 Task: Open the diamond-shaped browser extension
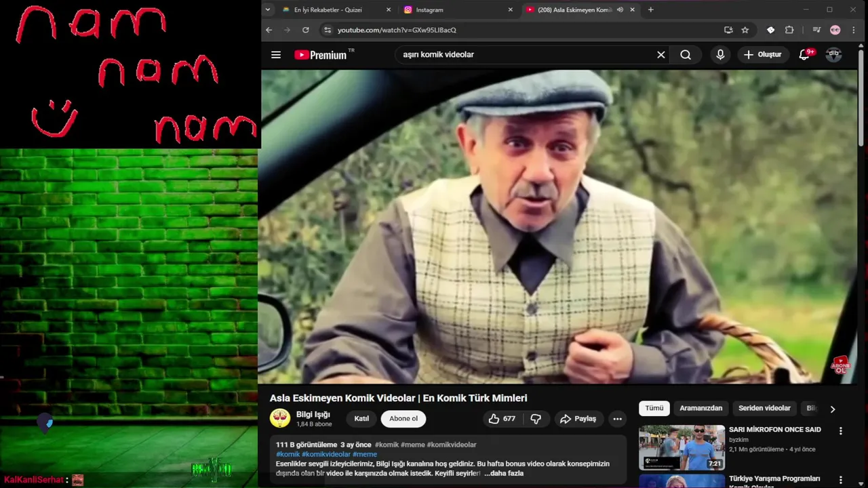tap(771, 30)
